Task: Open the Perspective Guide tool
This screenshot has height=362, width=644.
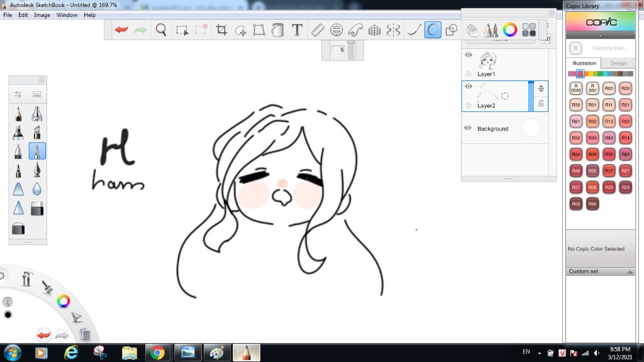Action: (374, 30)
